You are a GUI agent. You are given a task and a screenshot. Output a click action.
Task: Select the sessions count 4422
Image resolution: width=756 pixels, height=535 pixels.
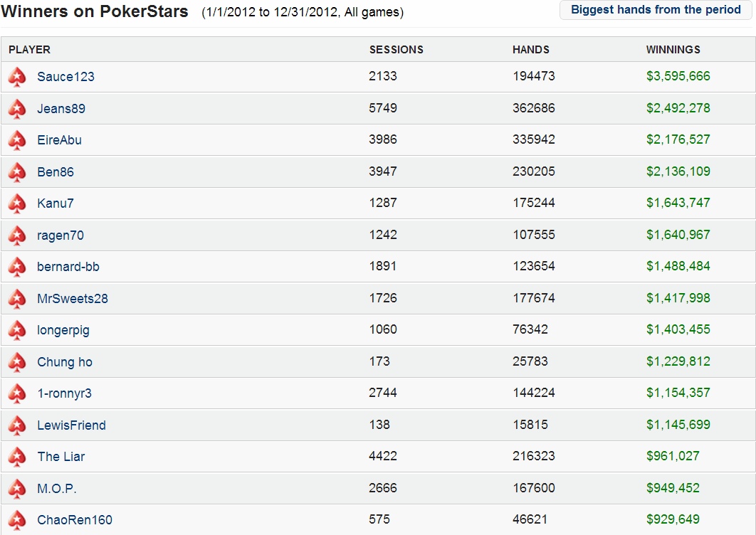[383, 455]
